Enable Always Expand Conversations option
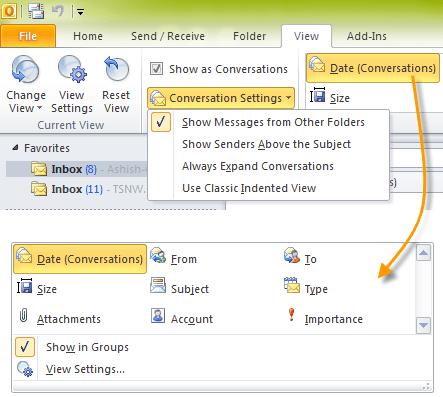443x397 pixels. click(268, 166)
